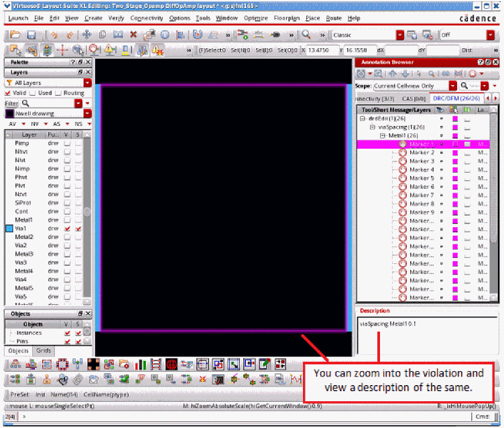Click the Save floppy disk icon
Viewport: 504px width, 428px height.
(x=31, y=34)
